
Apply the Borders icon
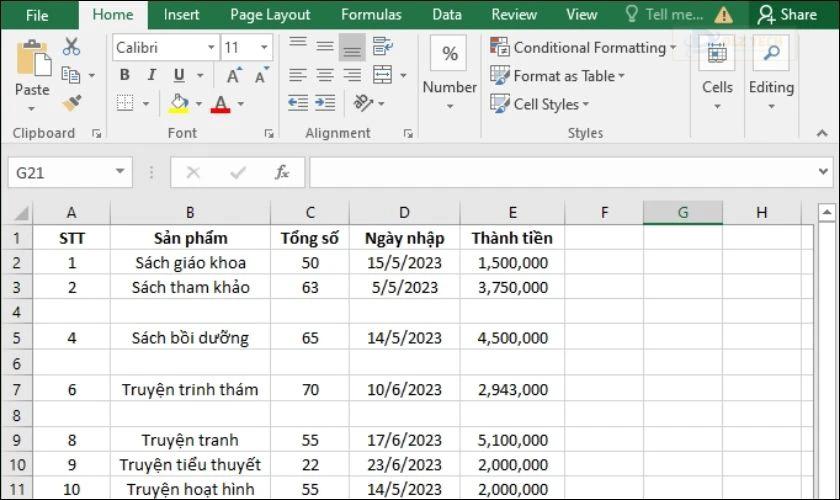125,102
